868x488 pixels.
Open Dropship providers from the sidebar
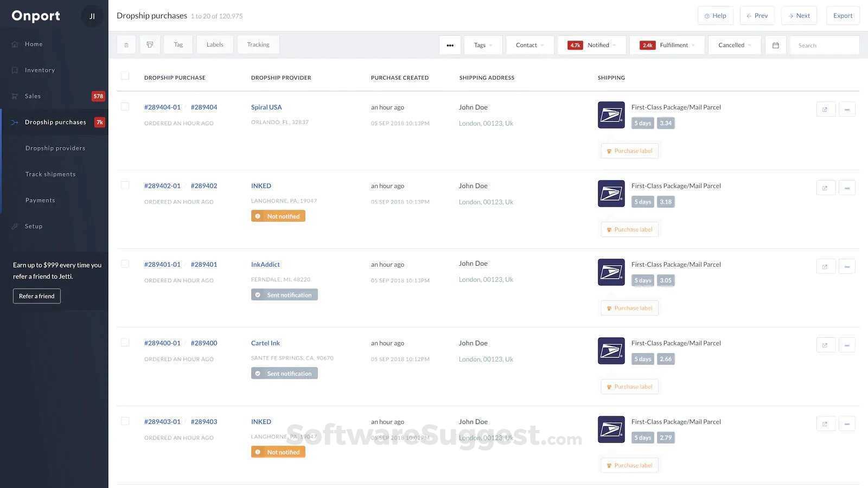click(55, 147)
